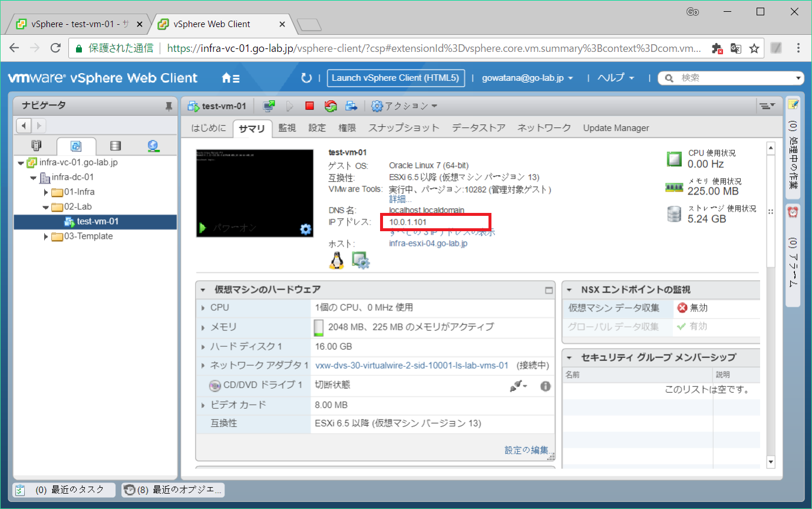Switch to VMs and Templates navigator view
Viewport: 812px width, 509px height.
75,146
